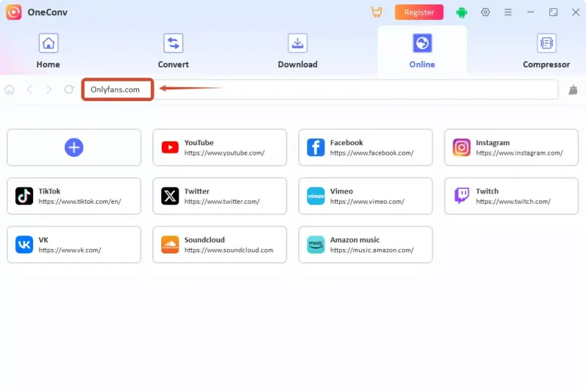Open the shopping cart icon

click(x=377, y=12)
